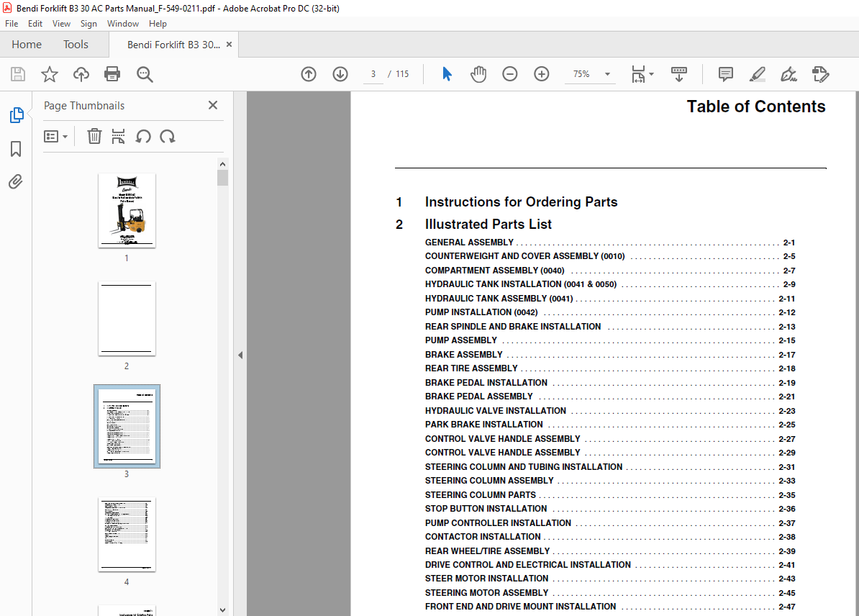Click the GENERAL ASSEMBLY contents entry
The image size is (859, 616).
[x=610, y=243]
